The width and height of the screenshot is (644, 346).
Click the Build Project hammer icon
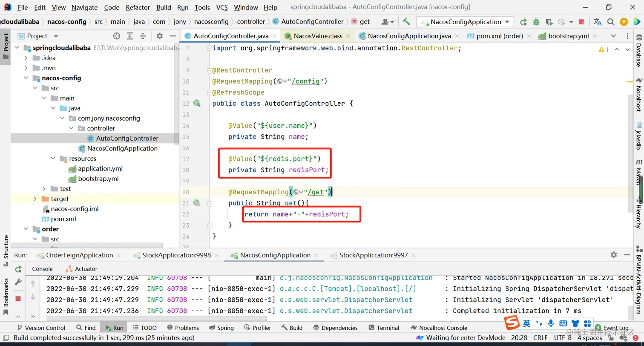406,22
